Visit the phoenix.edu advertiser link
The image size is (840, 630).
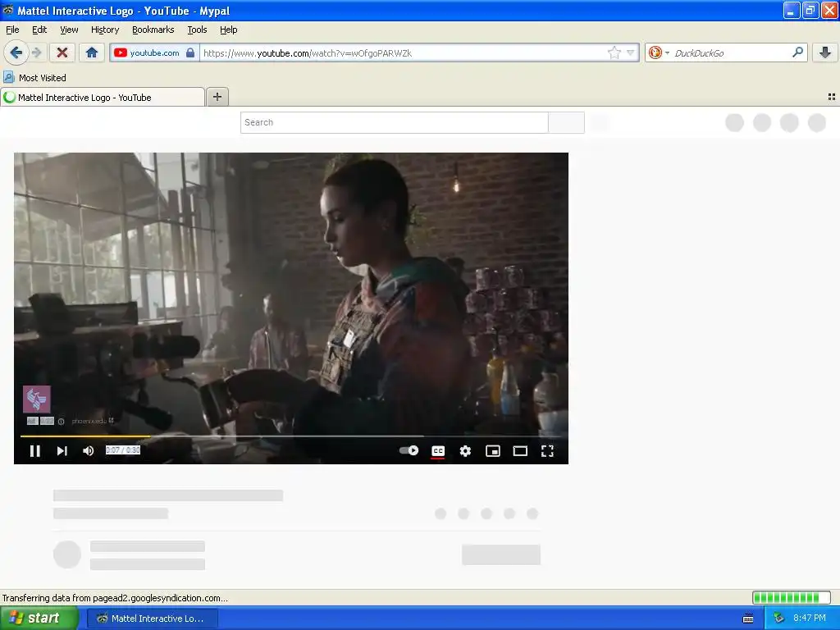coord(92,421)
